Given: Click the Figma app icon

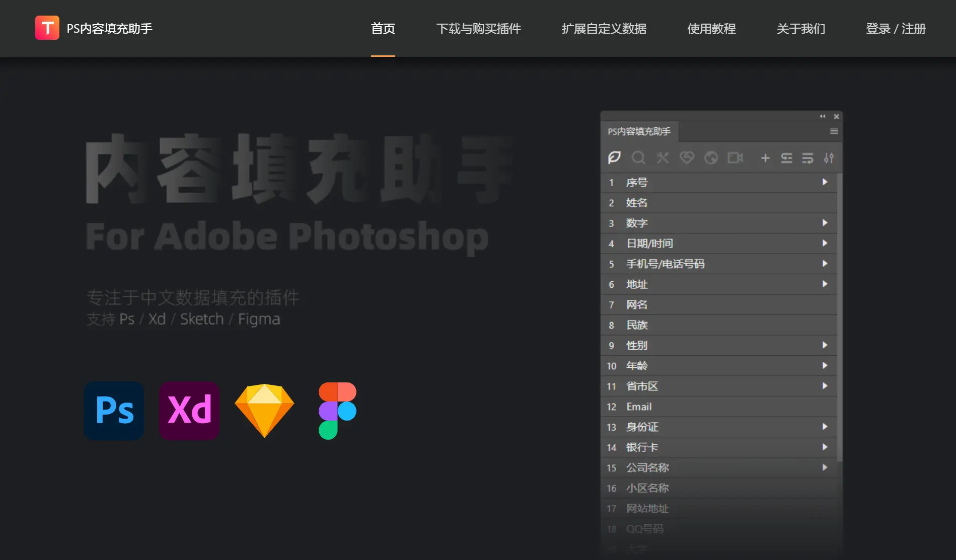Looking at the screenshot, I should pyautogui.click(x=337, y=411).
